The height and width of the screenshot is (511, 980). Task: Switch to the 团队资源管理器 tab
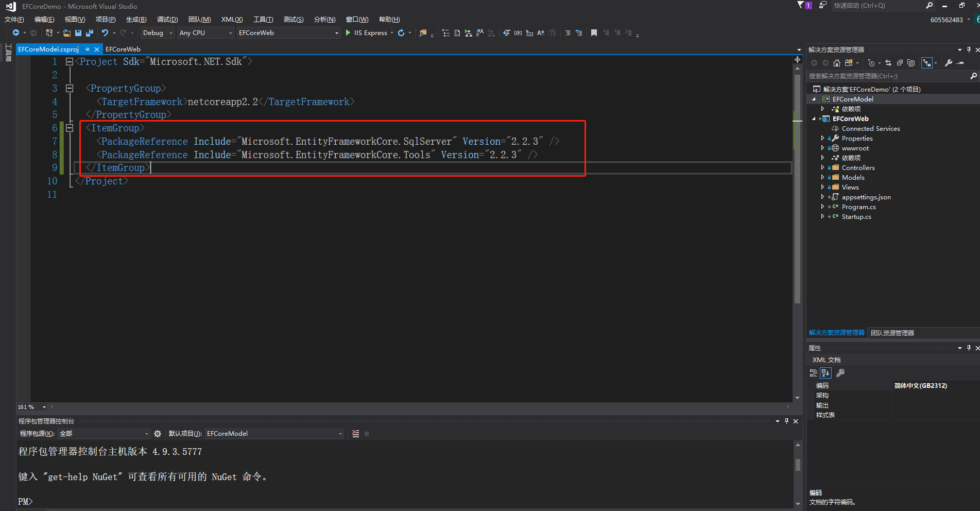(892, 333)
